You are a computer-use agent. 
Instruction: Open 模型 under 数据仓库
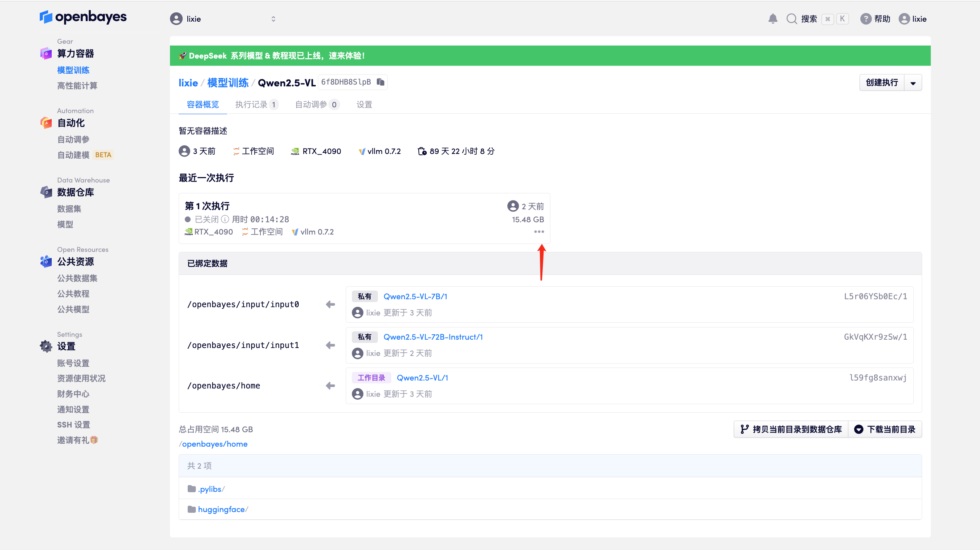[x=65, y=225]
